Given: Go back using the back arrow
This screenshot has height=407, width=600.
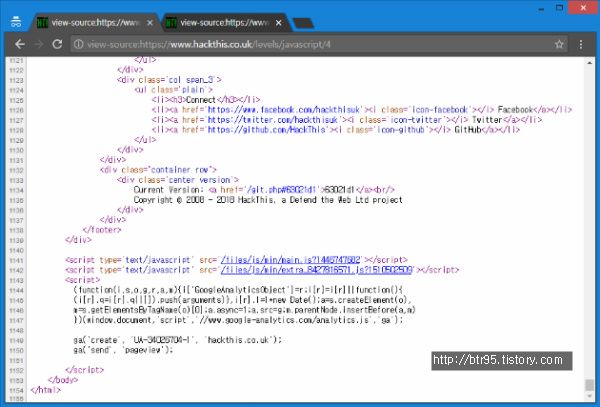Looking at the screenshot, I should coord(20,44).
